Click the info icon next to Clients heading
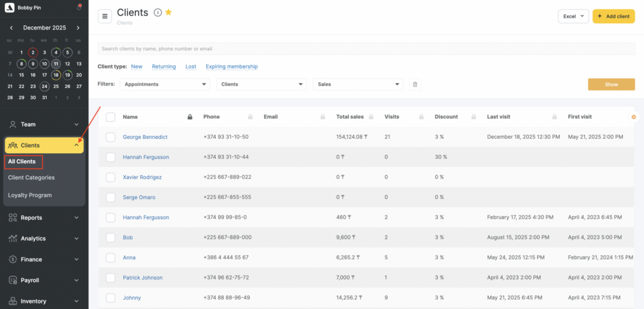Viewport: 644px width, 309px height. pos(157,13)
